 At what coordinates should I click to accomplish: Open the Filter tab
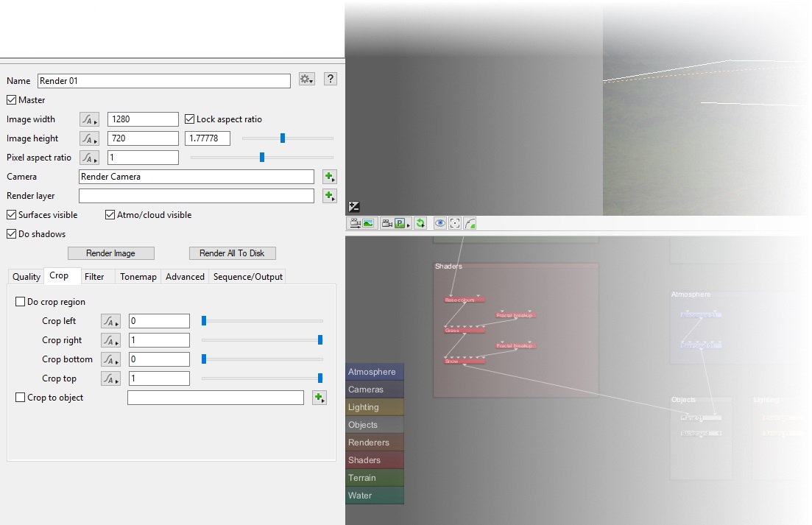[x=94, y=277]
